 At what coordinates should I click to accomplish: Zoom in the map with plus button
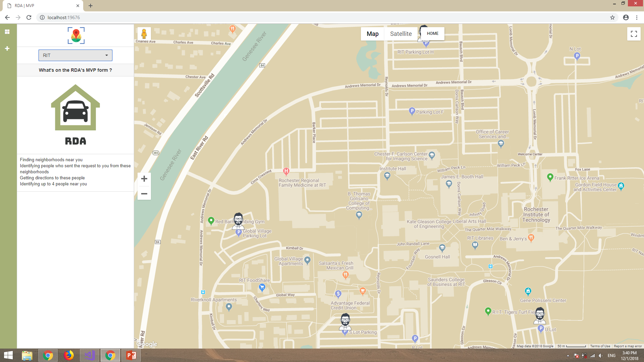(144, 179)
